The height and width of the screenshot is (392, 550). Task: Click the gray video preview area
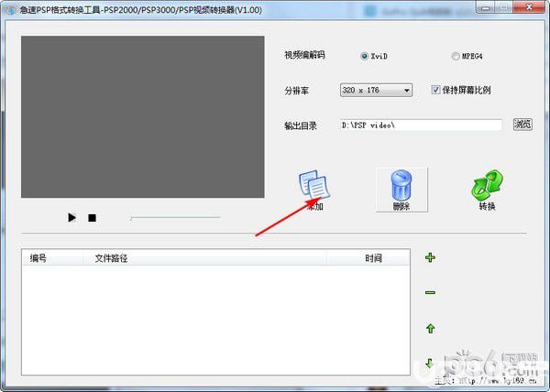[x=143, y=116]
